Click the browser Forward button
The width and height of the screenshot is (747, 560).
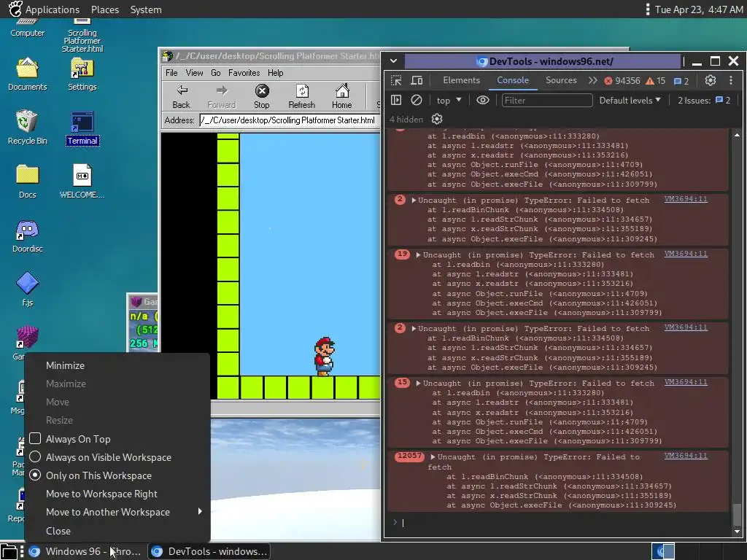[222, 96]
